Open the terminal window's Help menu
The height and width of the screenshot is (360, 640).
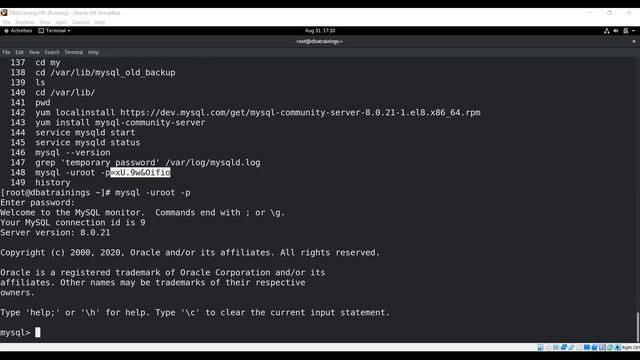pos(93,52)
